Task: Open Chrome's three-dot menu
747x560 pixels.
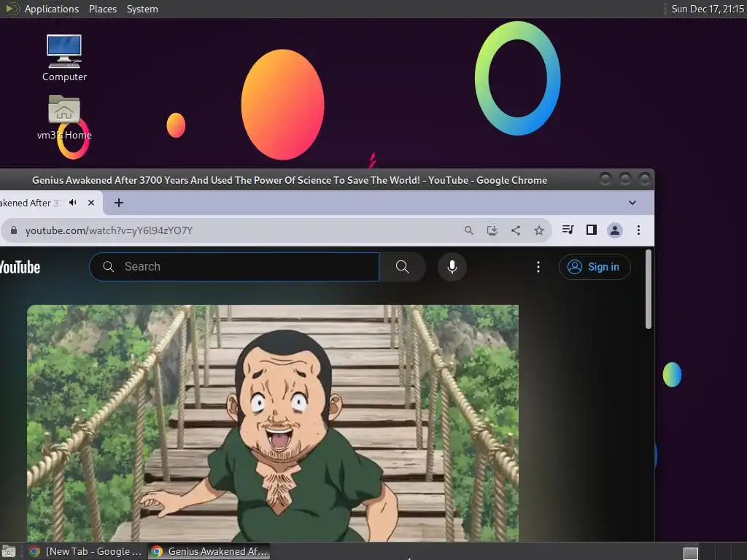Action: coord(638,230)
